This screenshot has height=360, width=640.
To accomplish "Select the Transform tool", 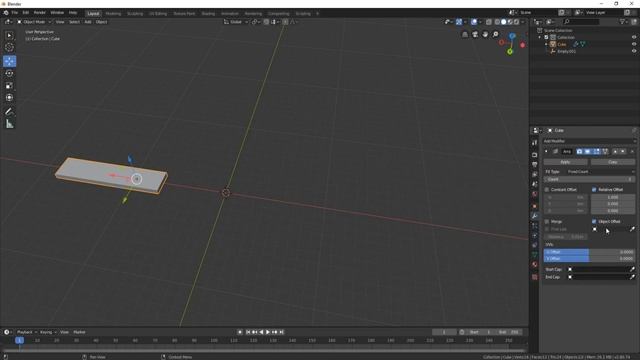I will click(9, 98).
